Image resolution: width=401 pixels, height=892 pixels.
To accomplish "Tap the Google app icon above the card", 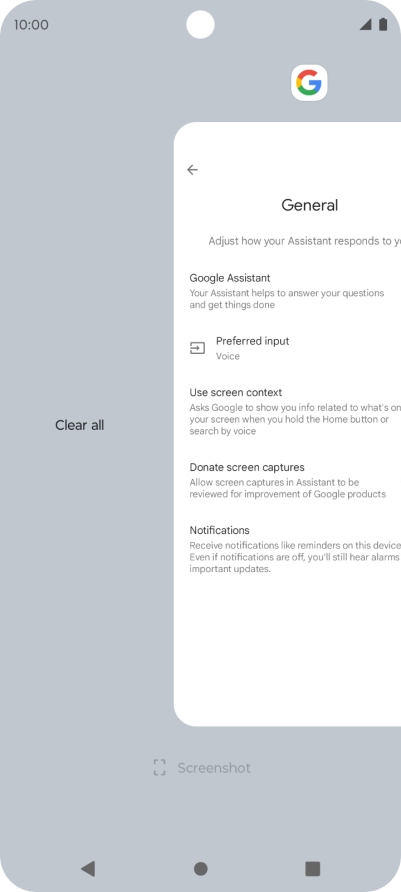I will (x=309, y=83).
